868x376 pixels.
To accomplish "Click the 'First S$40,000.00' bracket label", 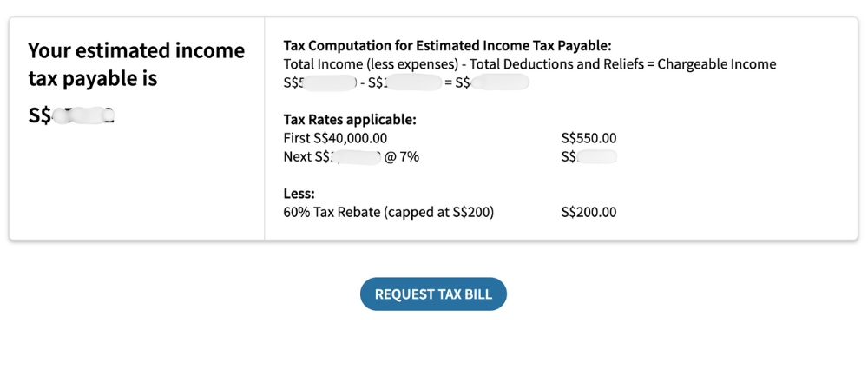I will (335, 138).
